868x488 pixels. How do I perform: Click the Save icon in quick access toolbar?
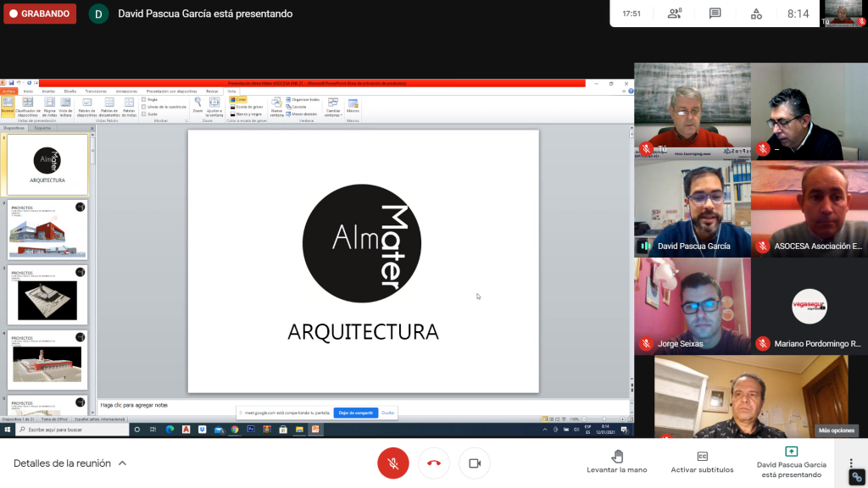coord(11,83)
